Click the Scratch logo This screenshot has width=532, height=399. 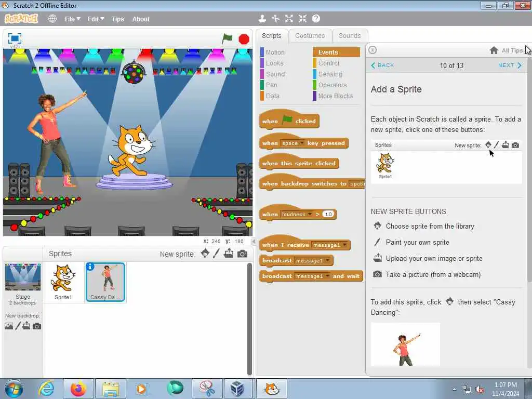click(21, 19)
